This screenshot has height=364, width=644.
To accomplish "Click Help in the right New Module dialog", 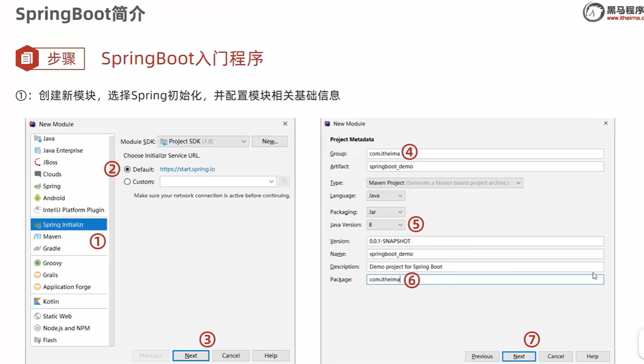I will [x=593, y=356].
